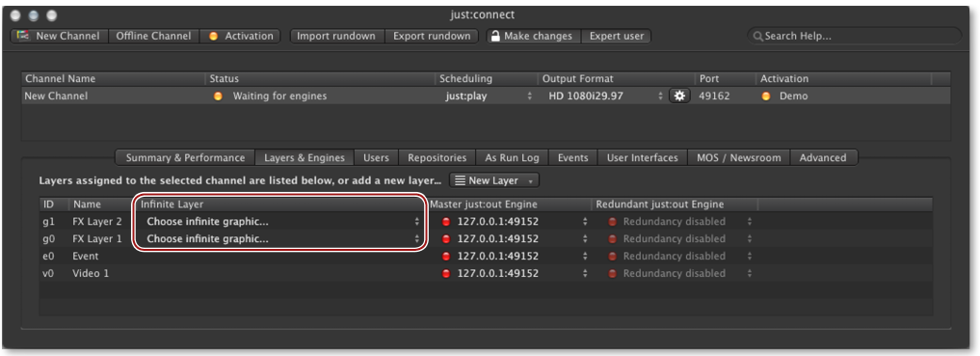The height and width of the screenshot is (356, 980).
Task: Click layer ID g0
Action: (49, 239)
